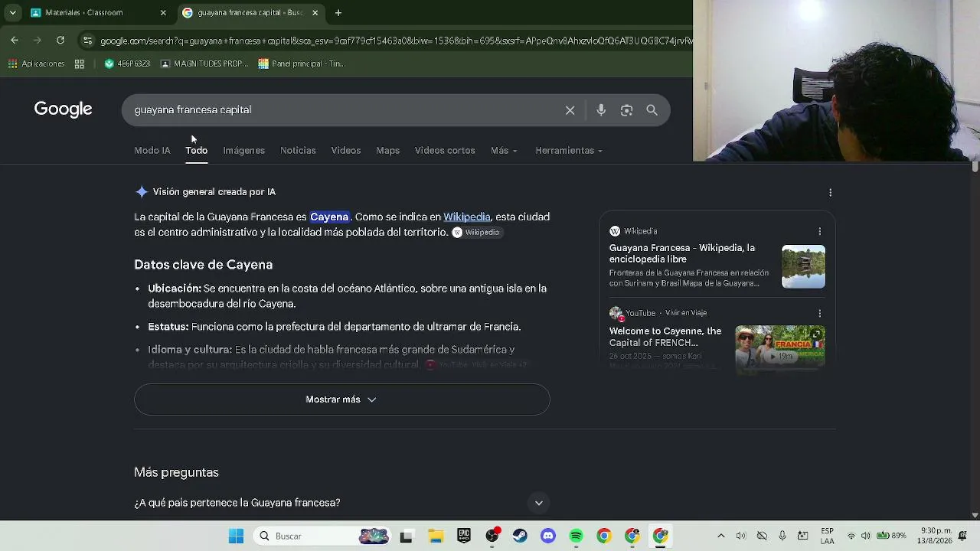
Task: Open File Explorer from the taskbar
Action: [x=435, y=536]
